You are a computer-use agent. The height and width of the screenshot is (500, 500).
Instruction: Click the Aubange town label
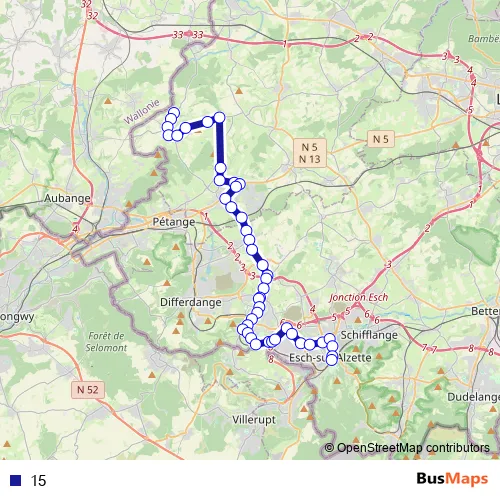click(67, 198)
